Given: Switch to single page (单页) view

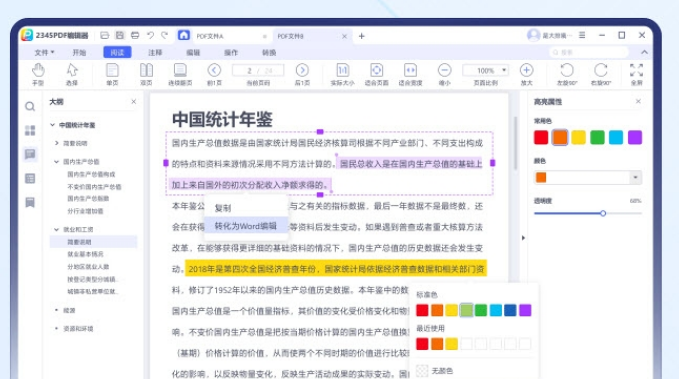Looking at the screenshot, I should click(112, 74).
